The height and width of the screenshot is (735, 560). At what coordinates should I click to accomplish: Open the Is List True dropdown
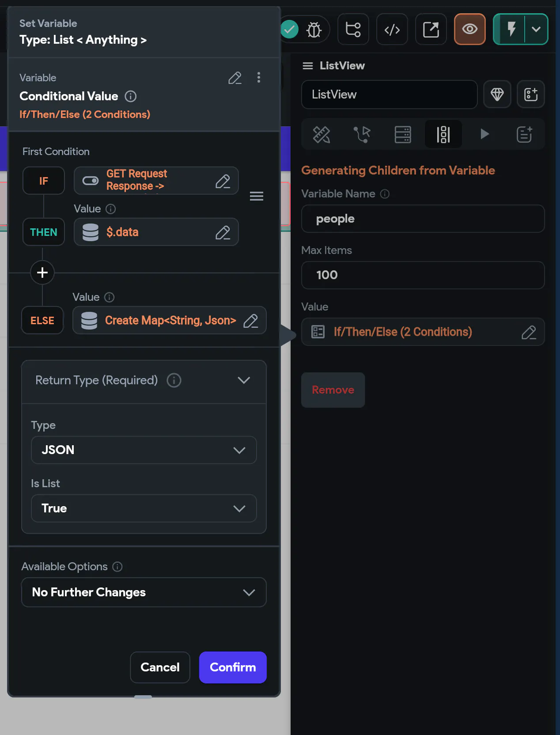point(144,508)
